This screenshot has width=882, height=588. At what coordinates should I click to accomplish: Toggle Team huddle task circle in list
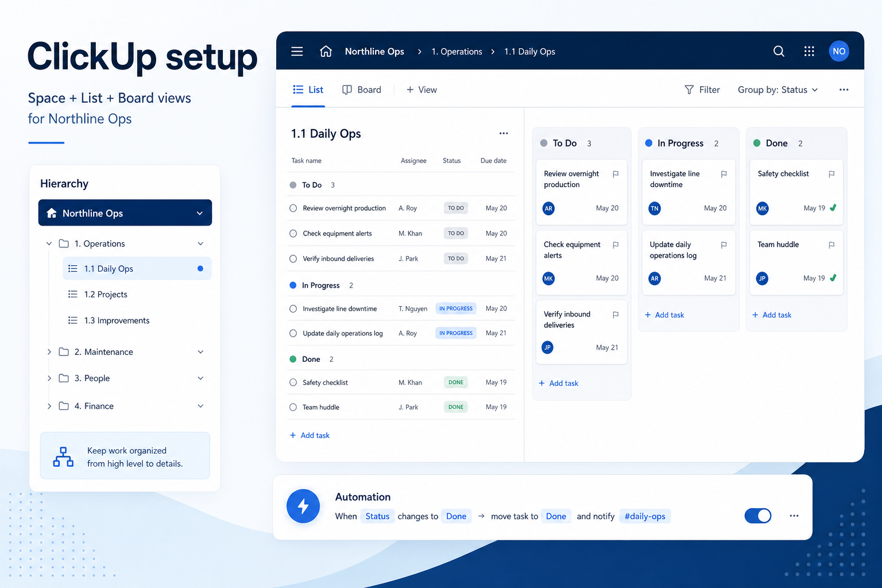[x=293, y=407]
